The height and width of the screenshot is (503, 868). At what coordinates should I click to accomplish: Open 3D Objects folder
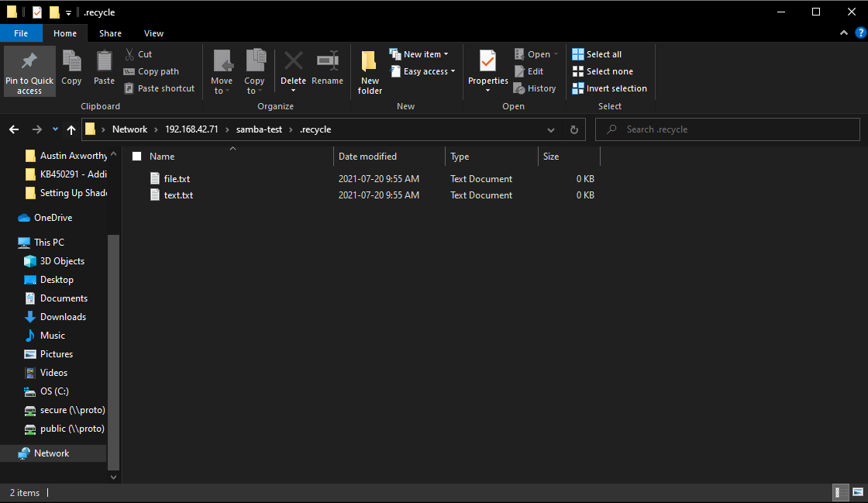pos(54,261)
